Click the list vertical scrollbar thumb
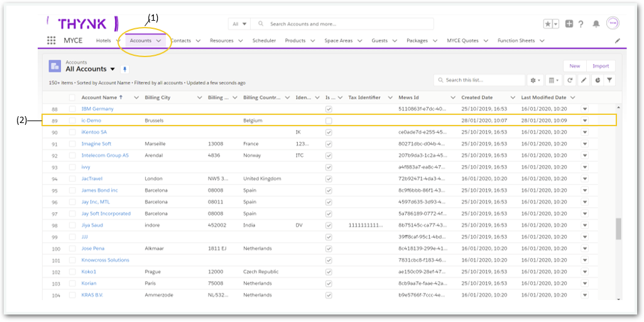This screenshot has height=322, width=644. click(618, 229)
